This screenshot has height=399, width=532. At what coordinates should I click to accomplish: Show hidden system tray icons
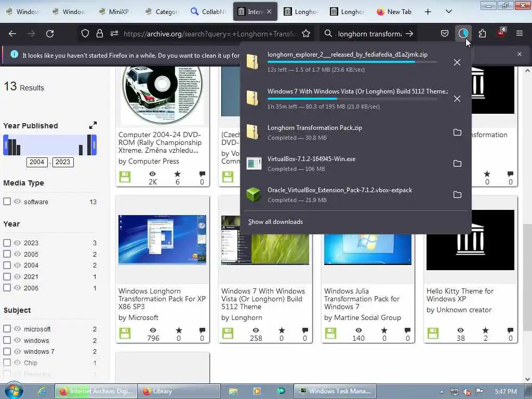(442, 392)
